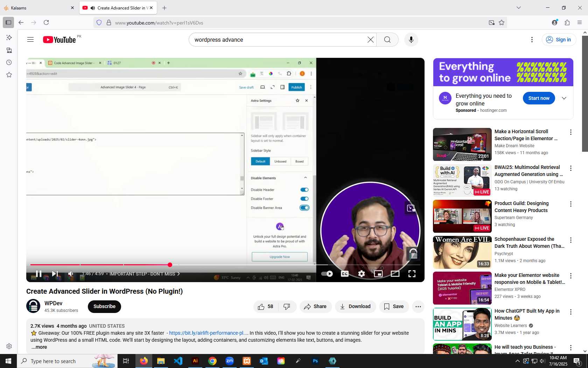Open YouTube settings three-dot menu

[532, 40]
